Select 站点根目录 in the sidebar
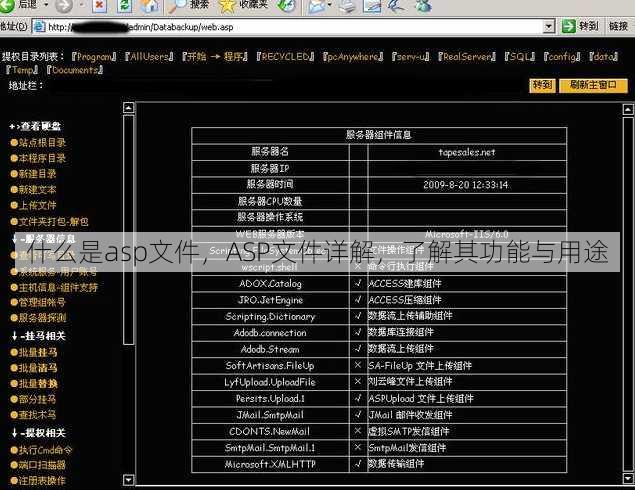 38,143
